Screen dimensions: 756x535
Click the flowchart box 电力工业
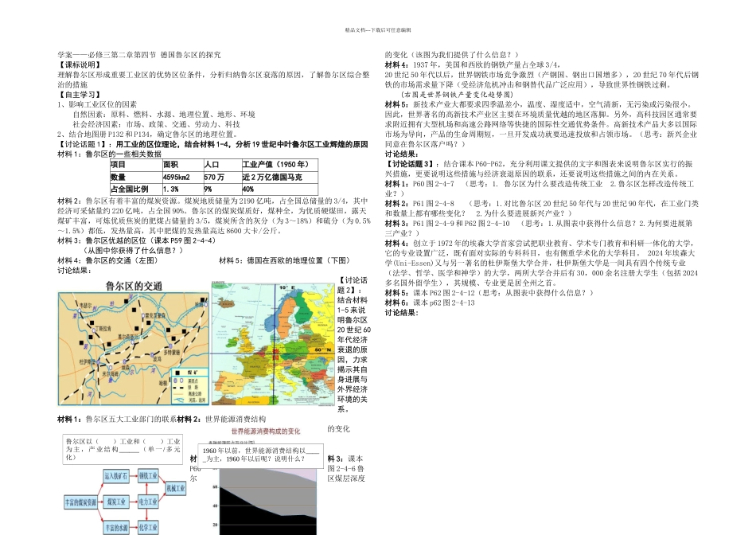pos(148,502)
